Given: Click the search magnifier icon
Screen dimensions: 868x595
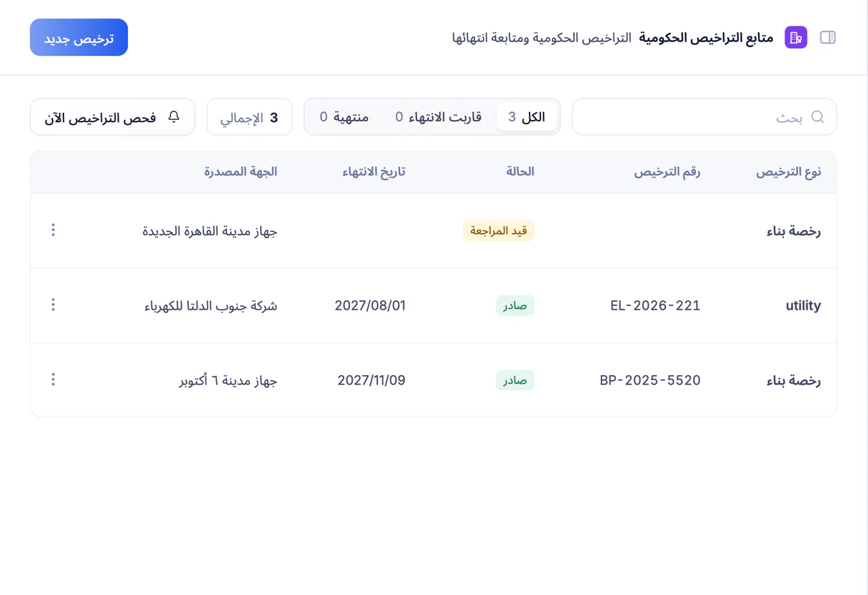Looking at the screenshot, I should pyautogui.click(x=818, y=117).
